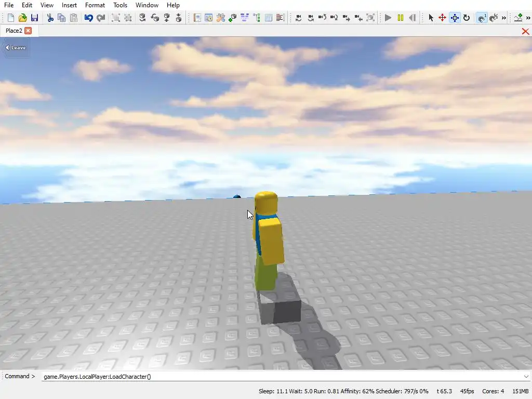Undo the last action
This screenshot has height=399, width=532.
[x=88, y=18]
